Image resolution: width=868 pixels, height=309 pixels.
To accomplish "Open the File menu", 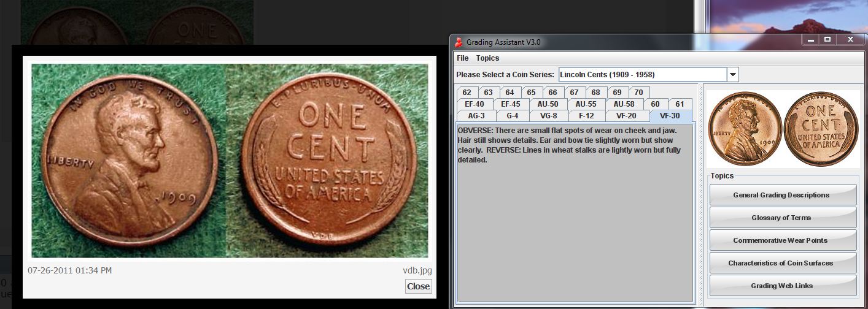I will (462, 58).
